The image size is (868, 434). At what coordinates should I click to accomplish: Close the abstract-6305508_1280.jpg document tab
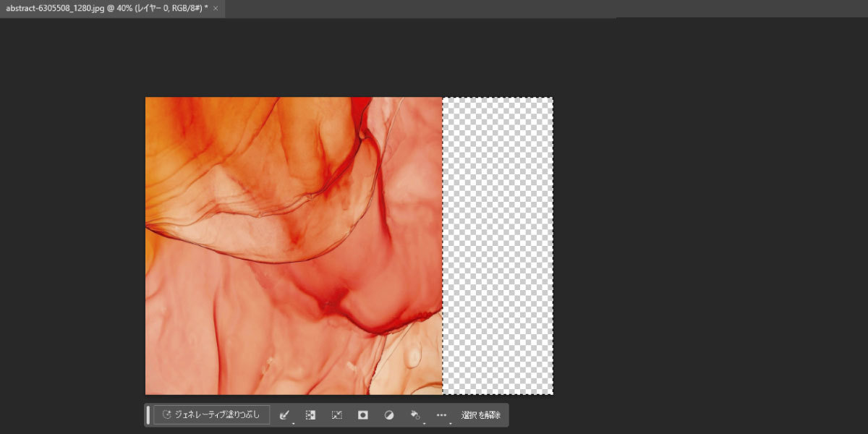point(216,8)
